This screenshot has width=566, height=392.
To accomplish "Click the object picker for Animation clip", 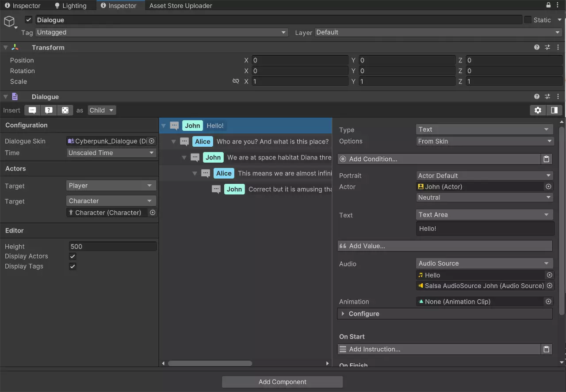I will 548,302.
